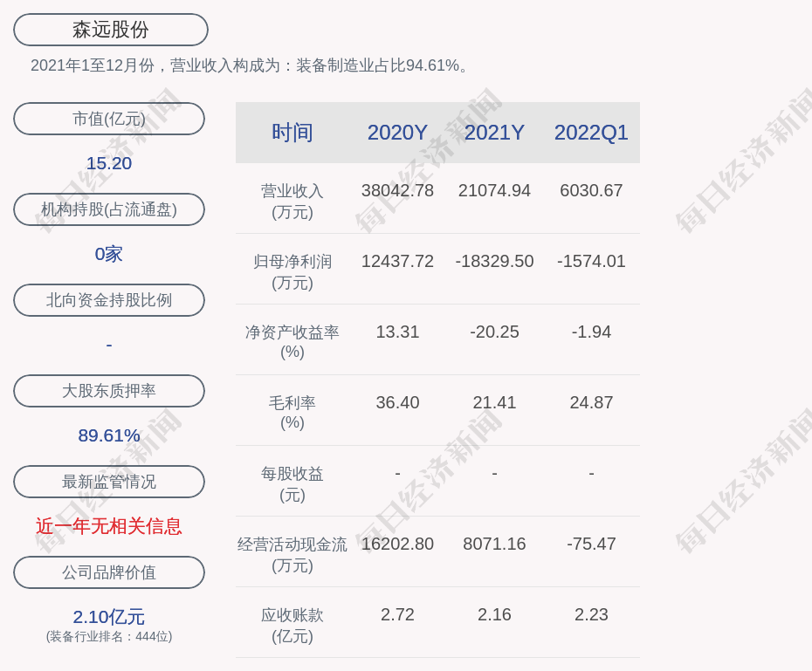The height and width of the screenshot is (671, 812).
Task: Click the 森远股份 company name pill
Action: (110, 30)
